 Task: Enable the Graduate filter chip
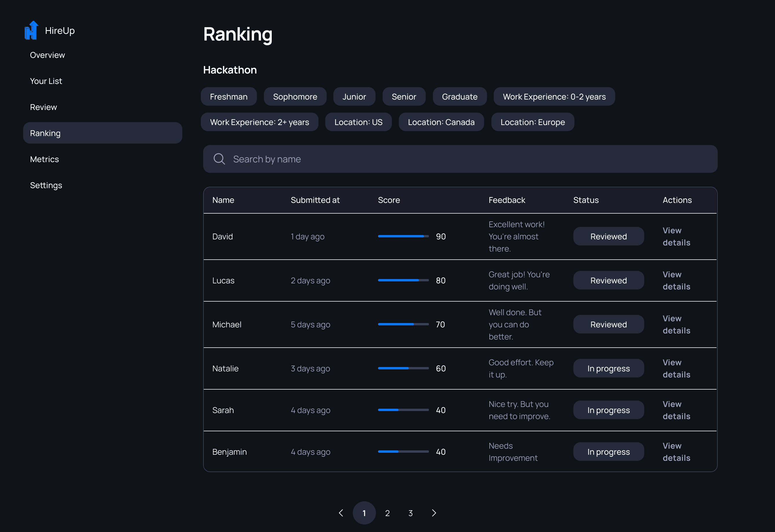tap(459, 97)
